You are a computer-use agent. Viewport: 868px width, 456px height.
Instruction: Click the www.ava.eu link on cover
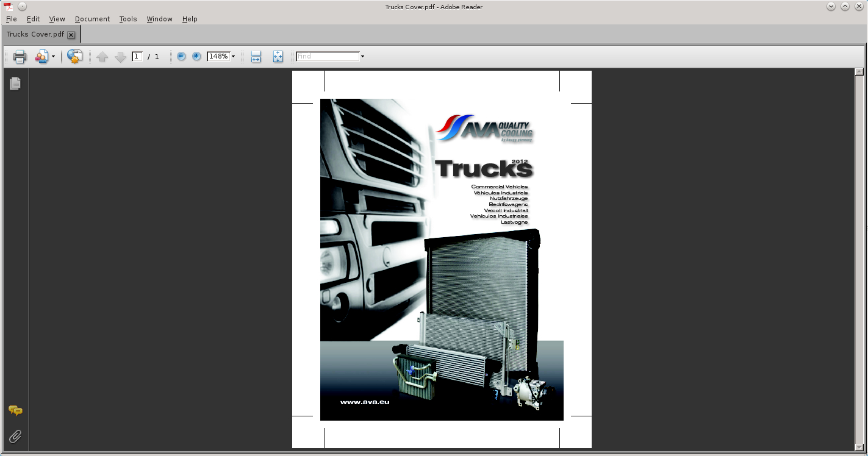tap(365, 402)
